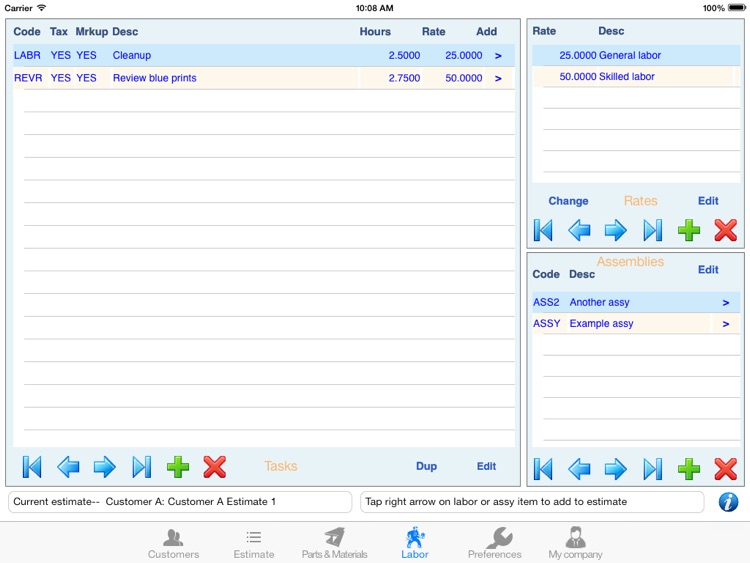Tap the 10:08 AM clock

[x=375, y=8]
